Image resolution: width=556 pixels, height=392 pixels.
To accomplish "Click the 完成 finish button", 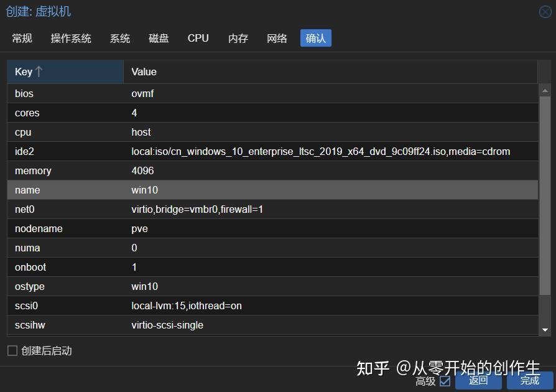I will (x=530, y=381).
